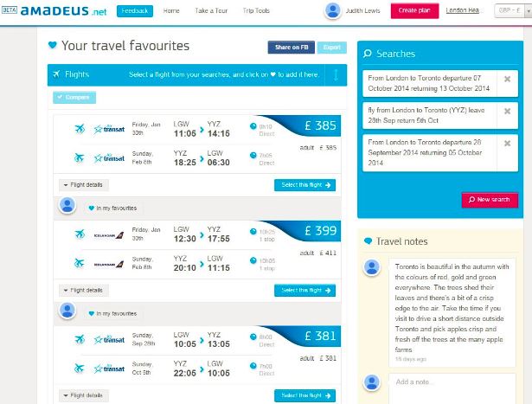This screenshot has width=532, height=404.
Task: Click heart icon on first 'In my favourites'
Action: (91, 208)
